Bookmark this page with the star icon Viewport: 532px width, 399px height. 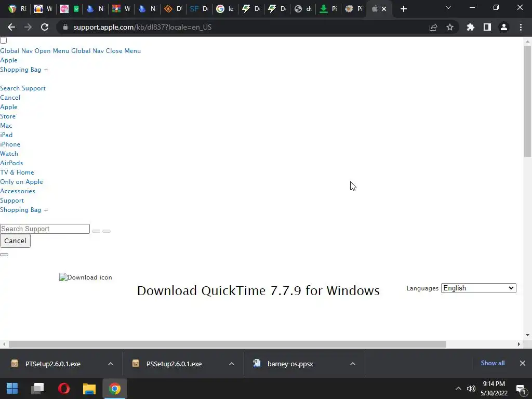pos(450,27)
